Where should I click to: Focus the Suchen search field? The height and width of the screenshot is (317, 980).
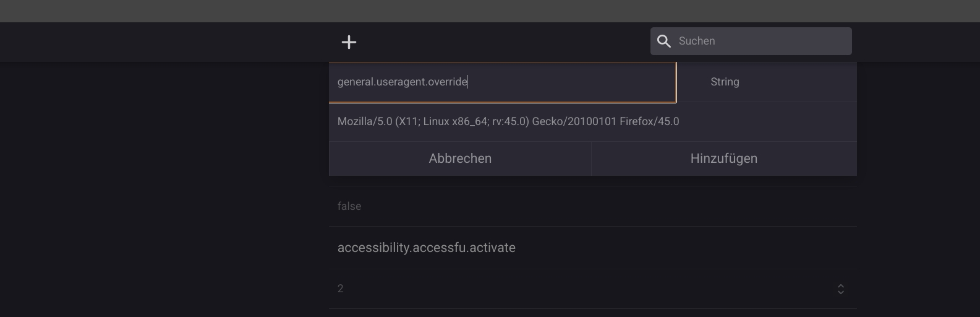click(x=761, y=41)
